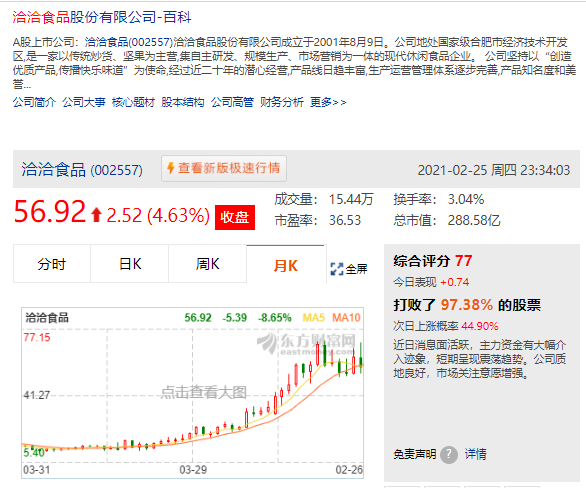Screen dimensions: 586x488
Task: Click the lightning icon on 极速行情 button
Action: click(171, 168)
